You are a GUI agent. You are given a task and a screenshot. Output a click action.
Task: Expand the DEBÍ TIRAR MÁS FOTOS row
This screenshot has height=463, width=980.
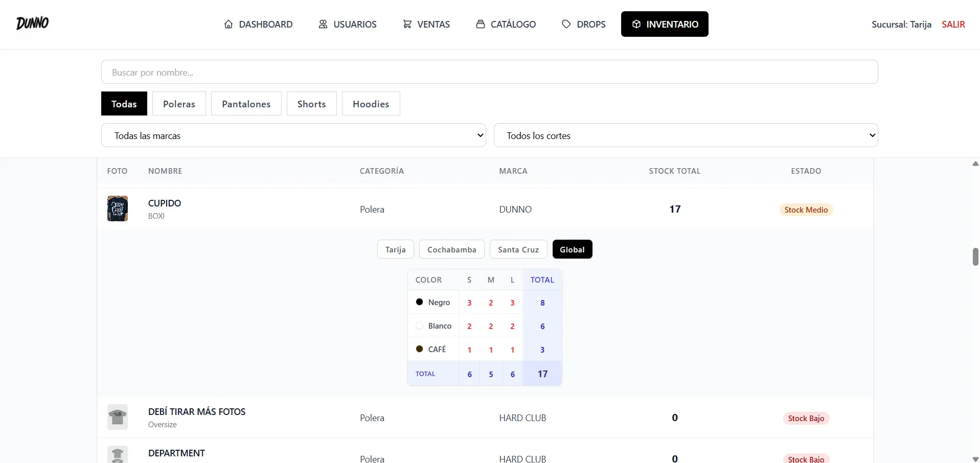[485, 418]
